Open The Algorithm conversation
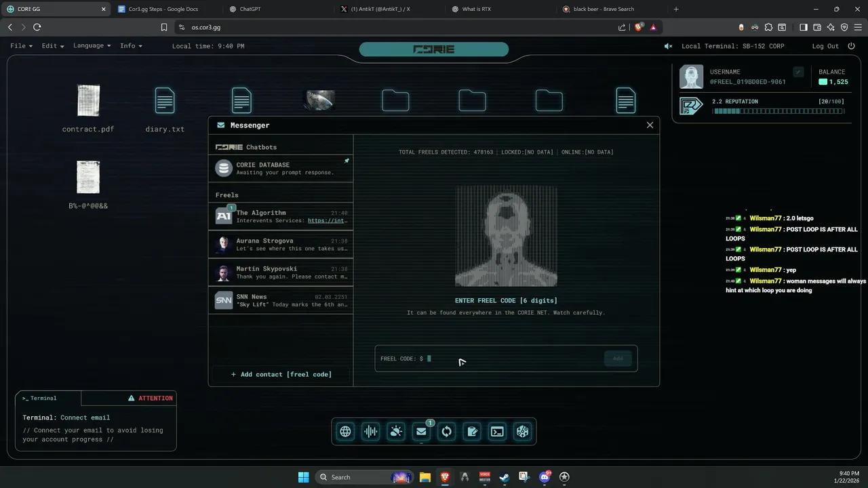The height and width of the screenshot is (488, 868). click(x=281, y=216)
